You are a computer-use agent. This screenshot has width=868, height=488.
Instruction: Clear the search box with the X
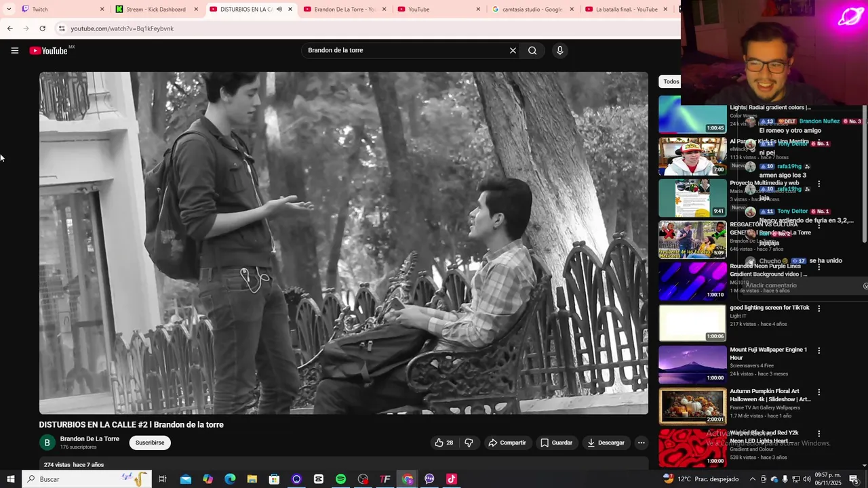tap(513, 50)
